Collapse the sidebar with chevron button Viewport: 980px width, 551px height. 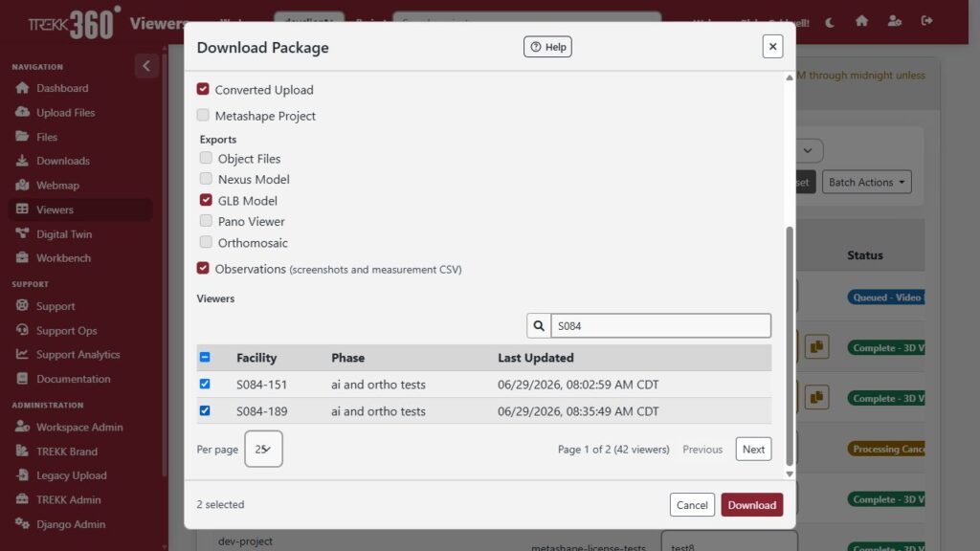(146, 66)
